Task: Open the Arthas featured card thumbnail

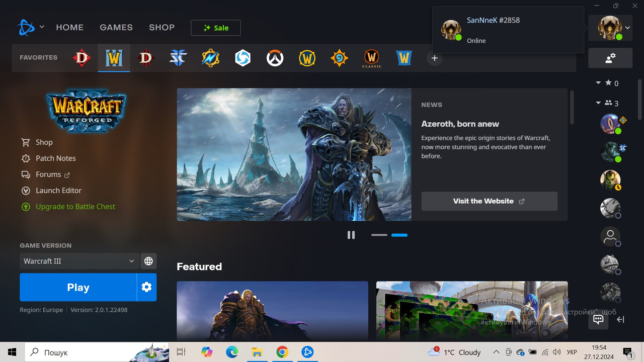Action: pos(272,311)
